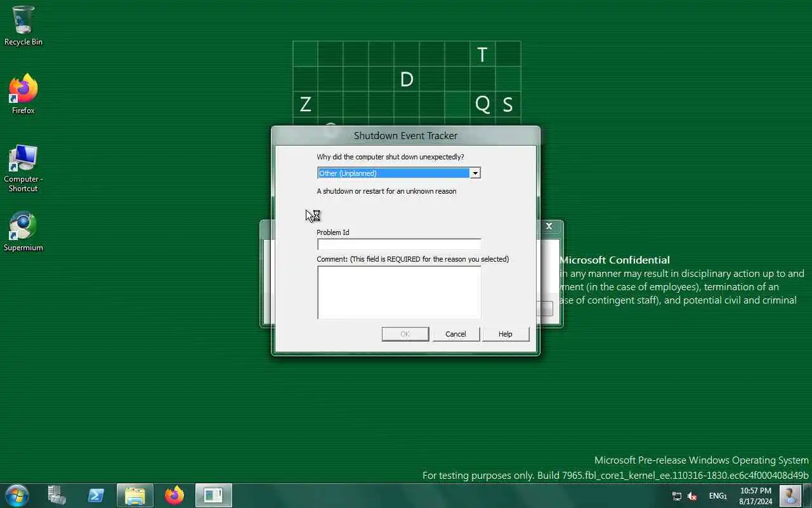Show the calendar from the taskbar clock
812x508 pixels.
756,496
